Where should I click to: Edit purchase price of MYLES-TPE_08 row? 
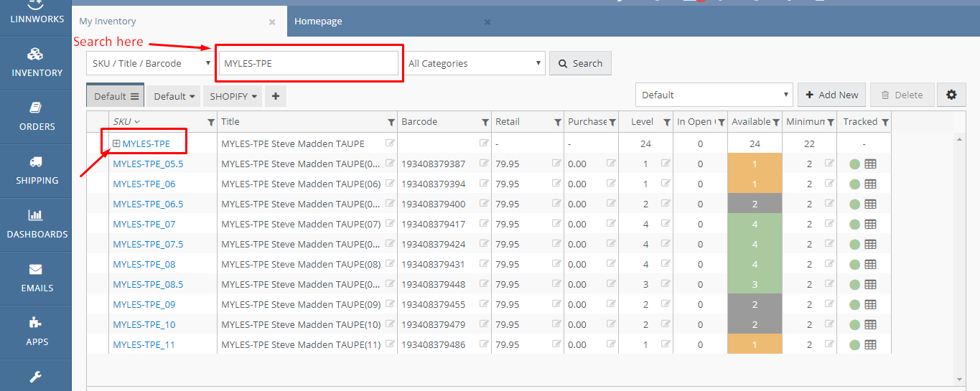[x=611, y=263]
